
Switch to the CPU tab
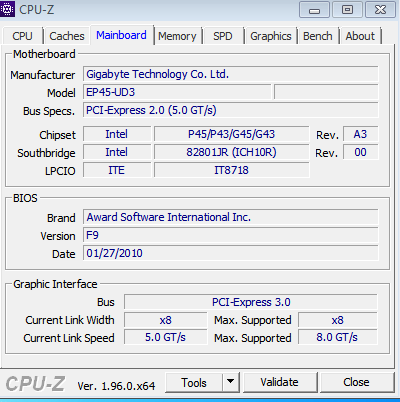coord(22,36)
